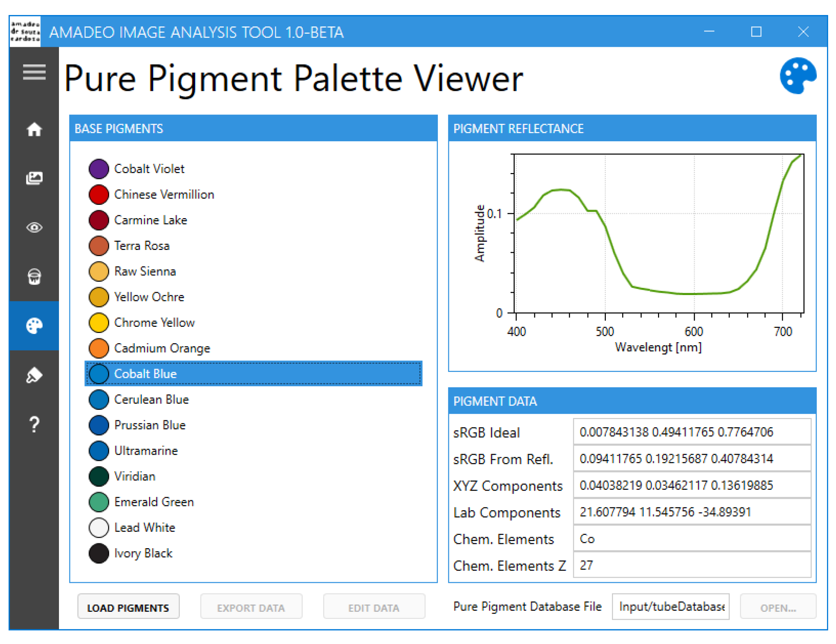Click the Chrome Yellow color swatch
836x644 pixels.
coord(99,323)
